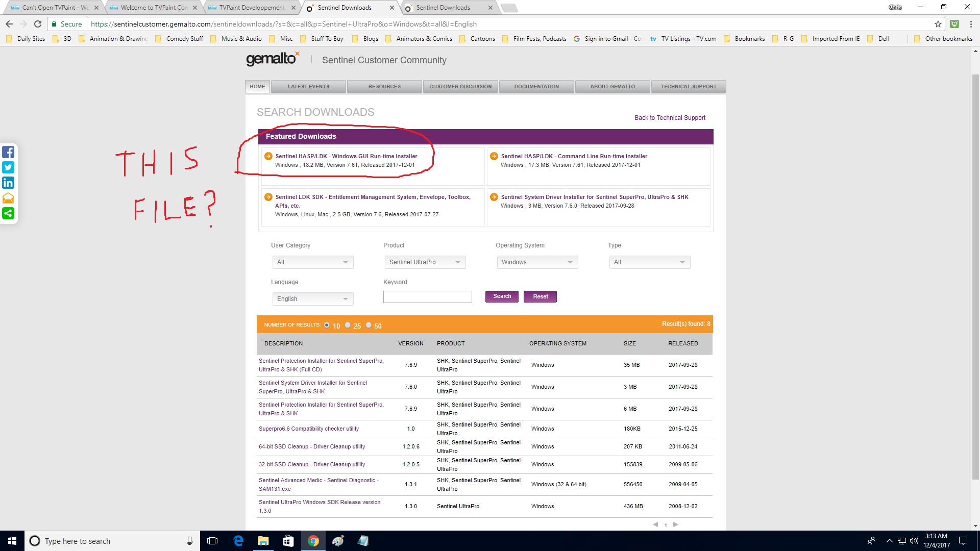Click the orange arrow for Sentinel LDK SDK
The height and width of the screenshot is (551, 980).
click(268, 197)
